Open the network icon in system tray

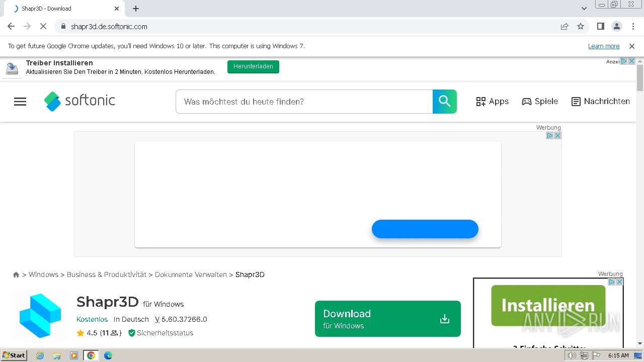coord(584,355)
